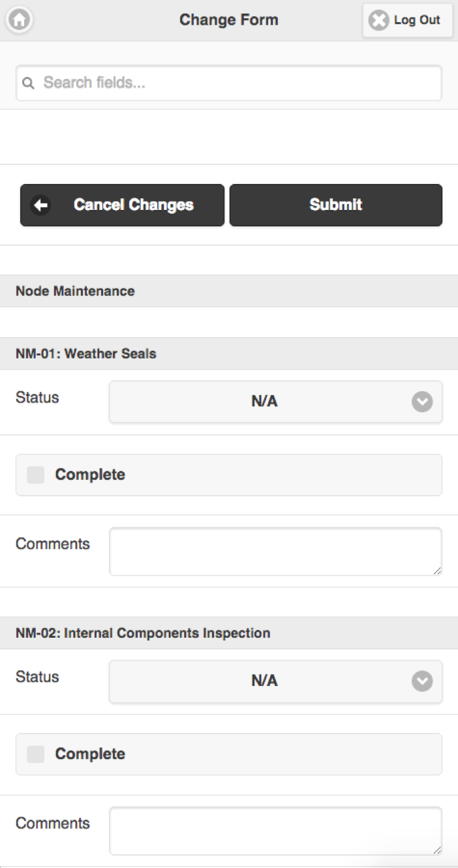The image size is (458, 868).
Task: Click the NM-02 Comments text area
Action: click(275, 831)
